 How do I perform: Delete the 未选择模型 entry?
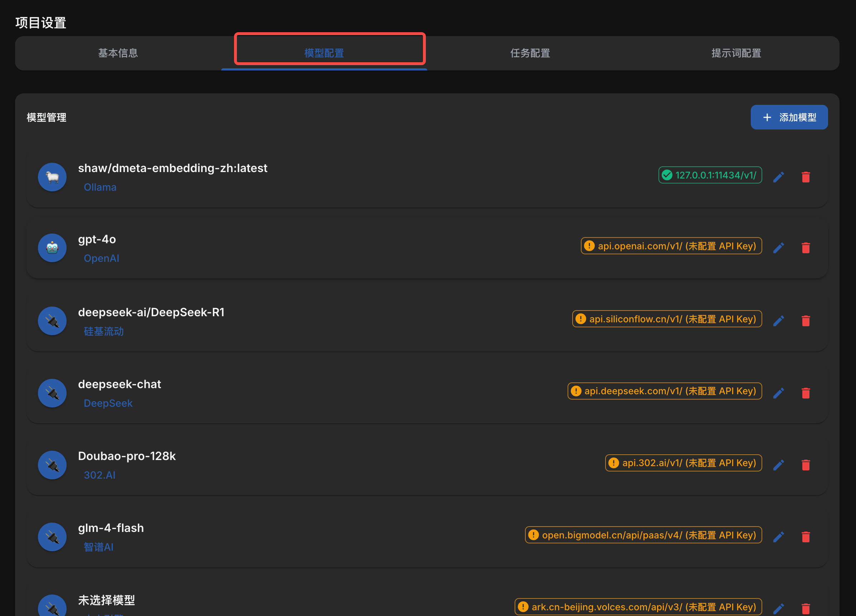(806, 608)
